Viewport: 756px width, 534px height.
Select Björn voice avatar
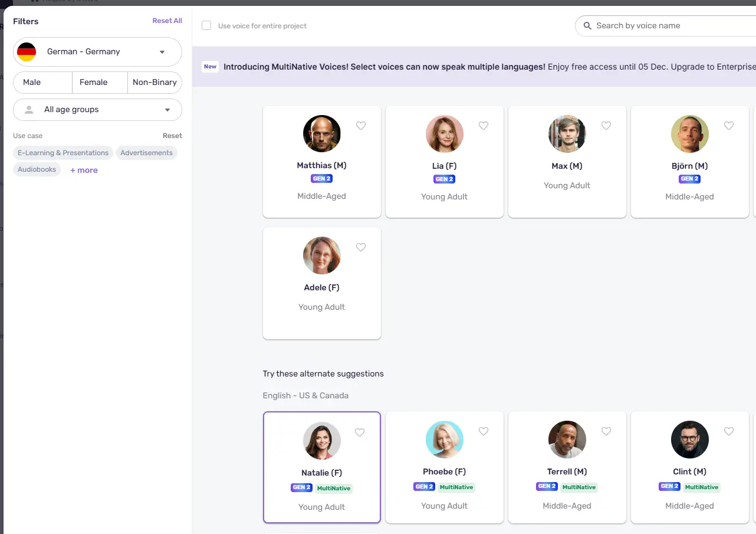pyautogui.click(x=690, y=134)
